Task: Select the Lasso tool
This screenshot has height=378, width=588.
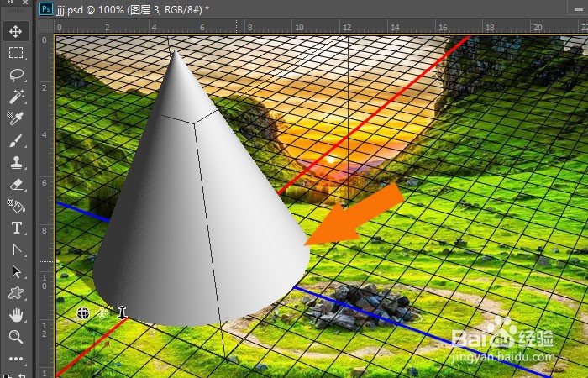Action: [16, 75]
